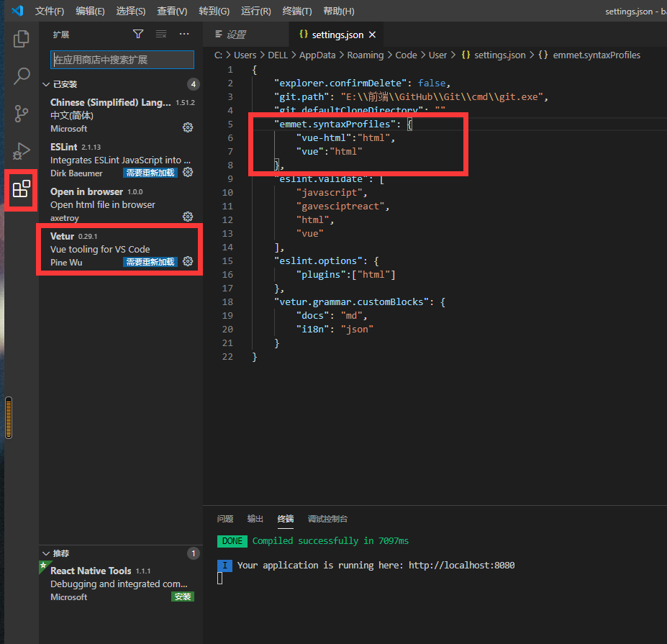Image resolution: width=667 pixels, height=644 pixels.
Task: Install React Native Tools with 安装 button
Action: (x=183, y=597)
